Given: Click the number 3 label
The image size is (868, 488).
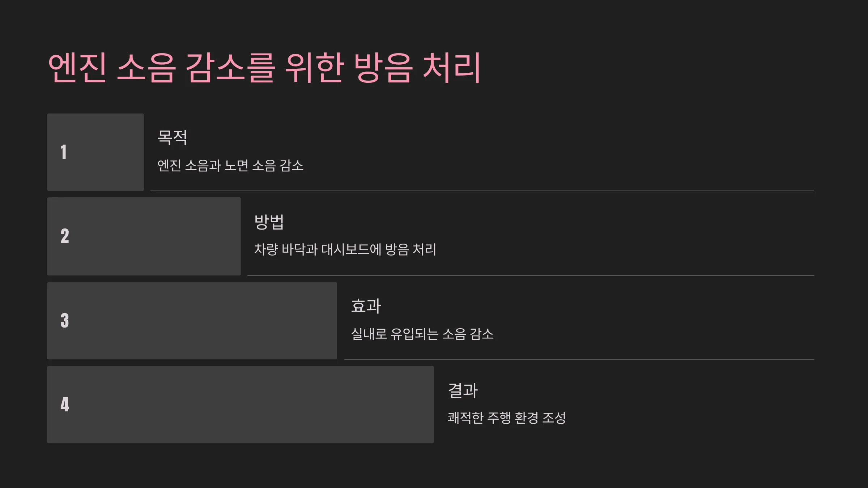Looking at the screenshot, I should 65,321.
